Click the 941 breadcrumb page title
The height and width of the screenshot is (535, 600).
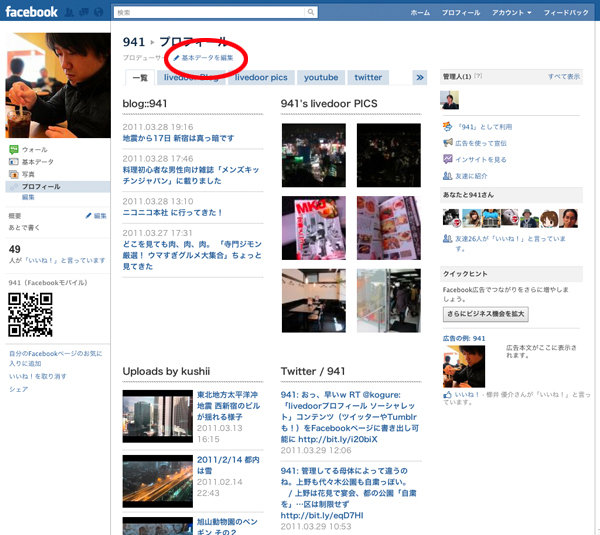134,42
